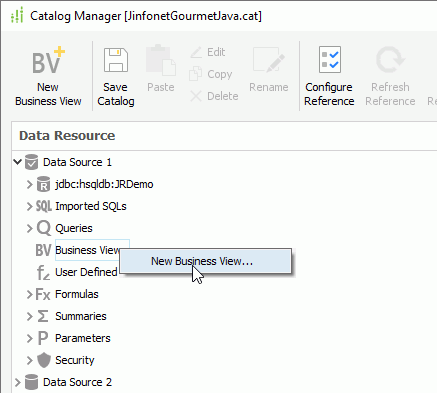Click the Delete toolbar item
The width and height of the screenshot is (437, 393).
[x=214, y=96]
